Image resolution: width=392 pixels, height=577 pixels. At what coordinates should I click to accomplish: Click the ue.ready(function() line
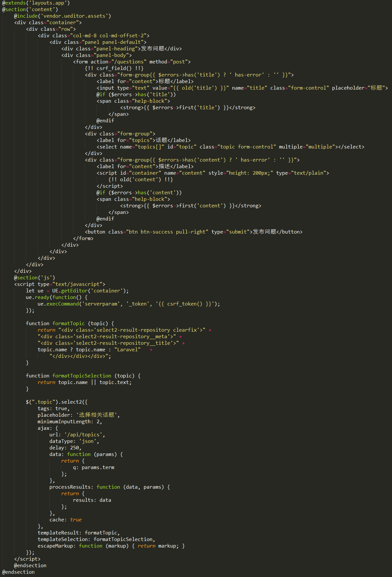(57, 297)
